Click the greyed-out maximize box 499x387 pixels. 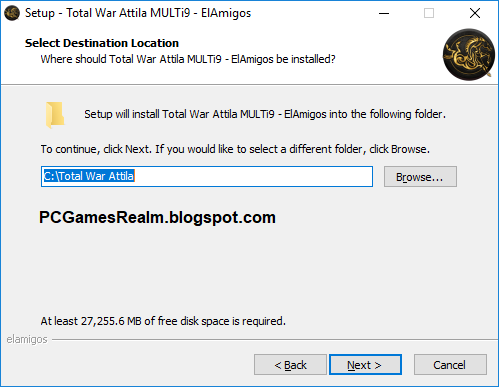(429, 13)
